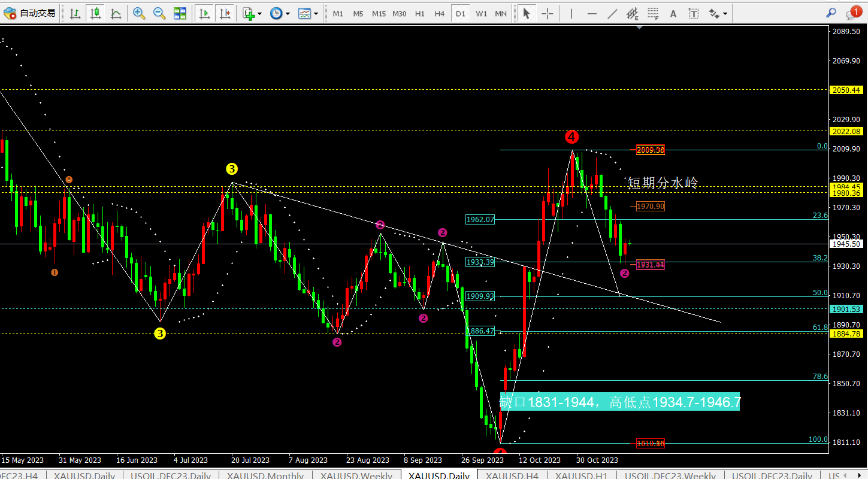Tile chart windows with the tile icon
Screen dimensions: 868x479
point(180,13)
